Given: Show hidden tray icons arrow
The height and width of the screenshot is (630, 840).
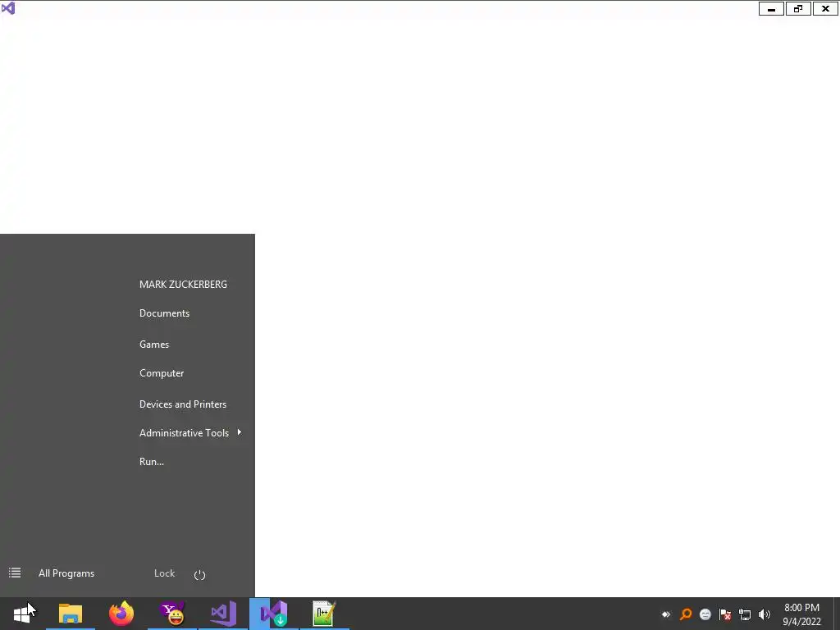Looking at the screenshot, I should tap(666, 614).
